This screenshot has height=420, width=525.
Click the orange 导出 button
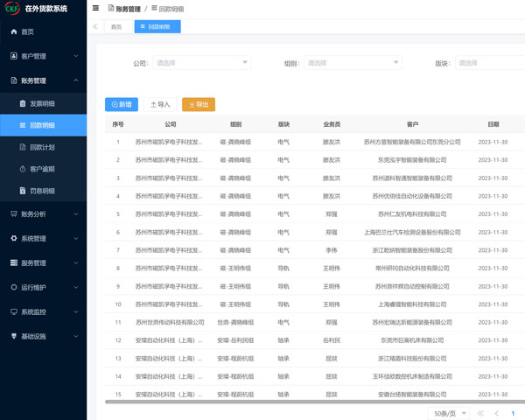click(x=197, y=104)
